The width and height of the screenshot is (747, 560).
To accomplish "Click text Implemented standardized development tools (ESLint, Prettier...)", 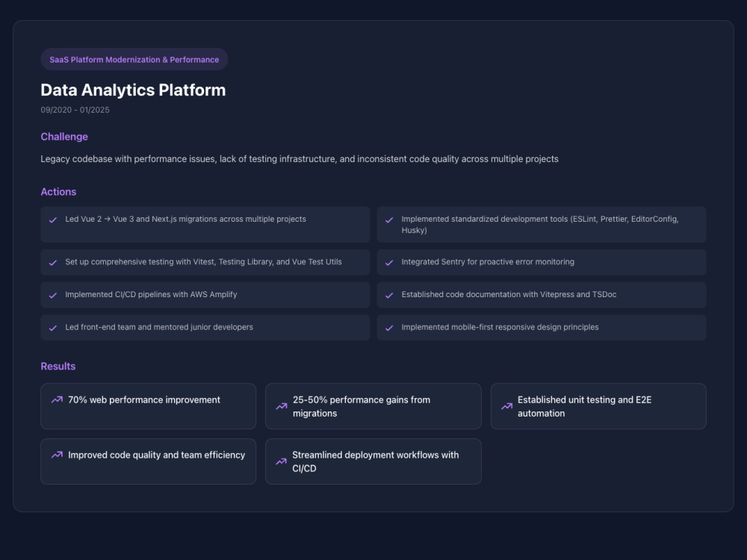I will [x=540, y=224].
